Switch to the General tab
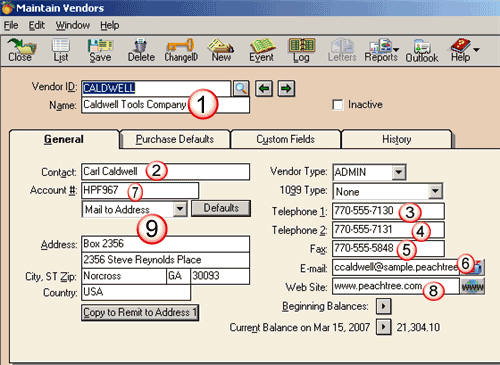Screen dimensions: 500x365 [x=64, y=139]
